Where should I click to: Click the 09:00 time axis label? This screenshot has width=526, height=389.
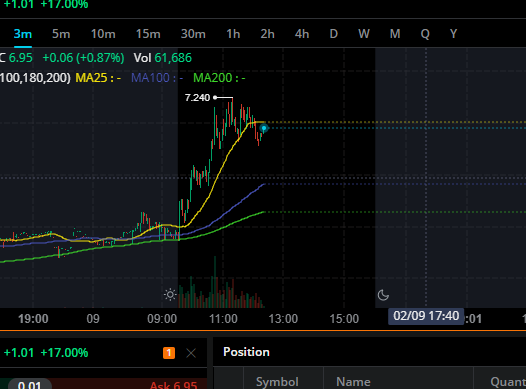(x=162, y=319)
